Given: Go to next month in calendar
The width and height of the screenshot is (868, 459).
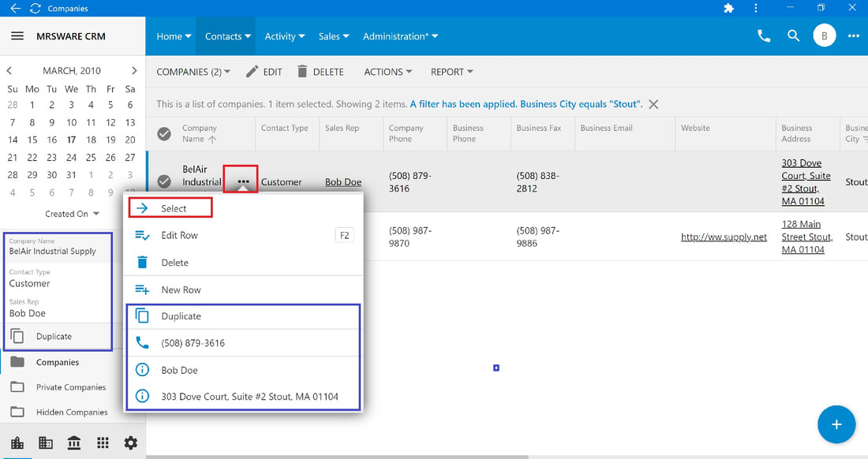Looking at the screenshot, I should pyautogui.click(x=134, y=71).
